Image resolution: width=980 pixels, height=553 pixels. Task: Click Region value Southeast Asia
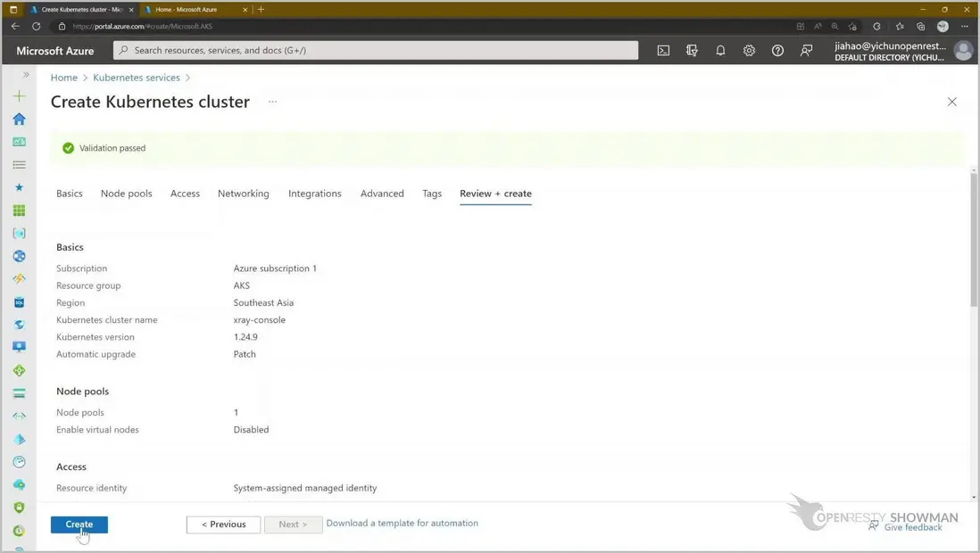coord(263,302)
